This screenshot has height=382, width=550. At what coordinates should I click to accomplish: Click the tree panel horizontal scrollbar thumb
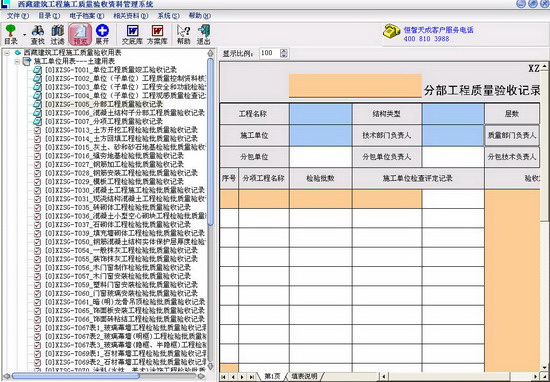point(76,376)
